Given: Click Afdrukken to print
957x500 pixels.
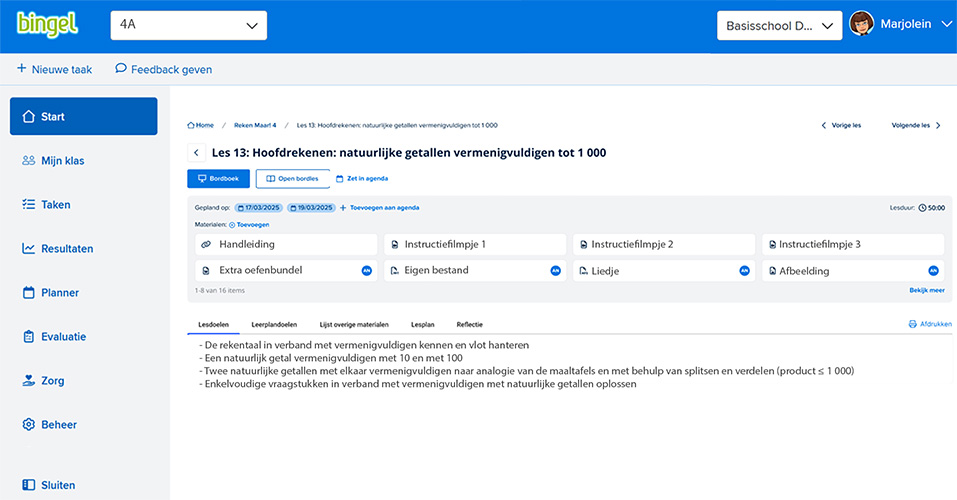Looking at the screenshot, I should click(930, 324).
